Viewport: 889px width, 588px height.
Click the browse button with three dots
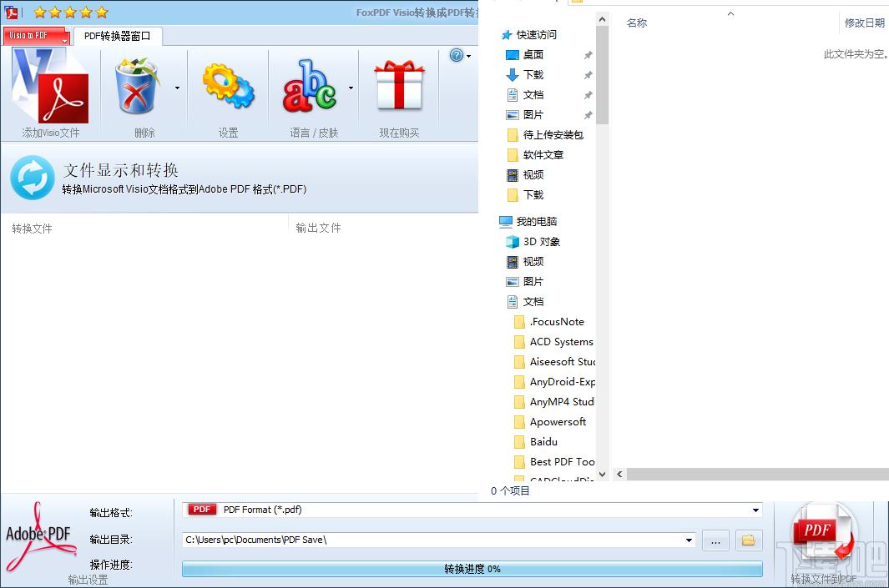pos(715,540)
